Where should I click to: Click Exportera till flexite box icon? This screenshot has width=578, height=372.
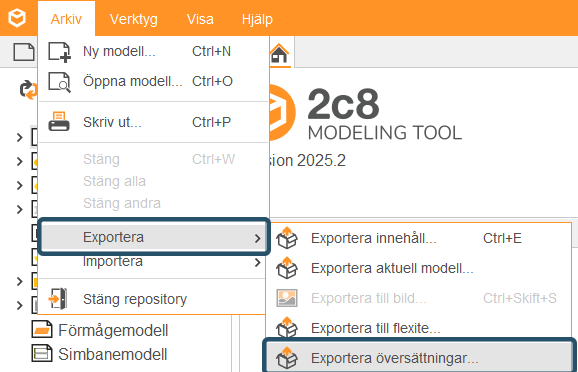[287, 327]
